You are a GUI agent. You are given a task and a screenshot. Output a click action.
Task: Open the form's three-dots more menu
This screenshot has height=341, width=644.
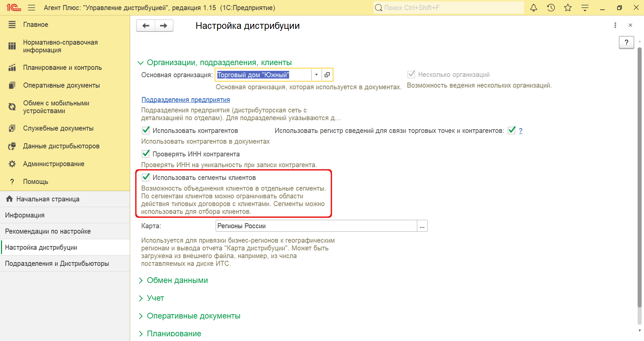click(x=615, y=25)
